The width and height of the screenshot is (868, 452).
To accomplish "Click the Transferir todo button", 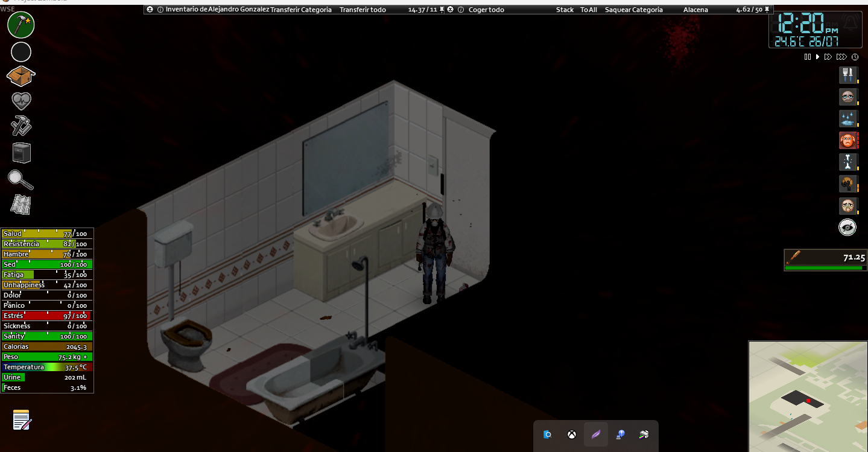I will [x=363, y=10].
